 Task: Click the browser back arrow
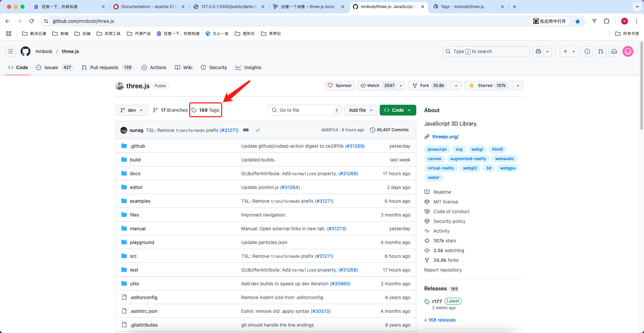pos(7,21)
